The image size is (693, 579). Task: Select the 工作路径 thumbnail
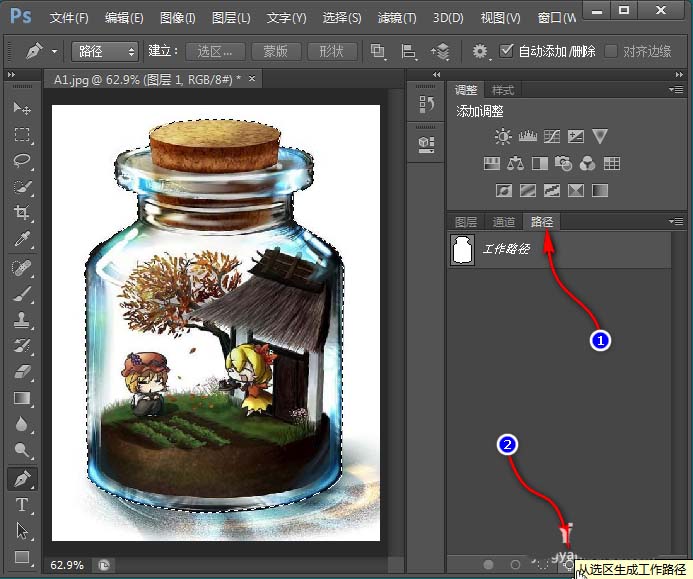tap(463, 250)
